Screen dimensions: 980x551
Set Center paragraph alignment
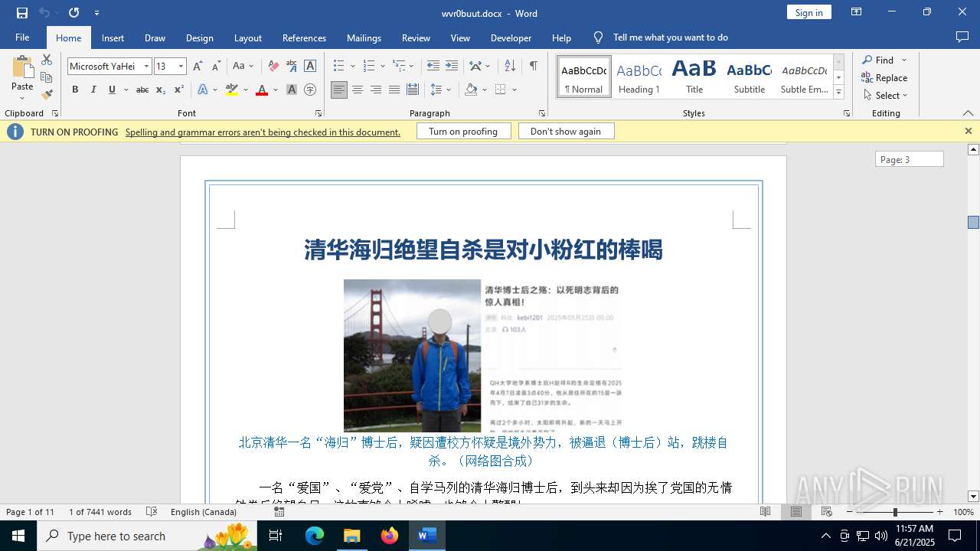(x=358, y=90)
